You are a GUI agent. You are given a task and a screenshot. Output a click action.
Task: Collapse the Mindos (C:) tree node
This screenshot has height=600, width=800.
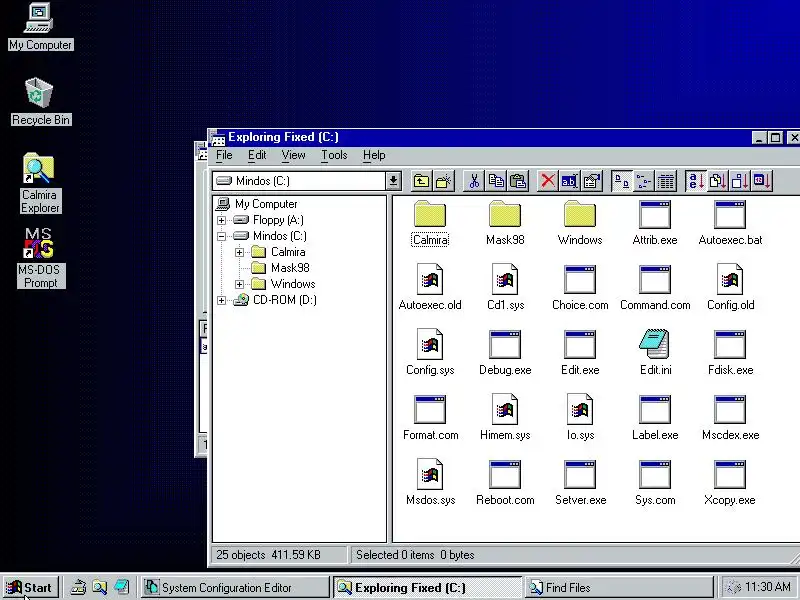[x=221, y=236]
